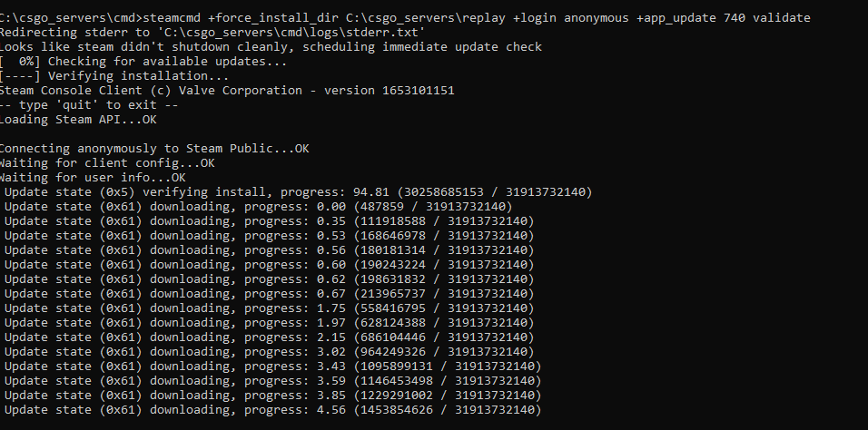Click the 'Waiting for client config' line

point(107,163)
